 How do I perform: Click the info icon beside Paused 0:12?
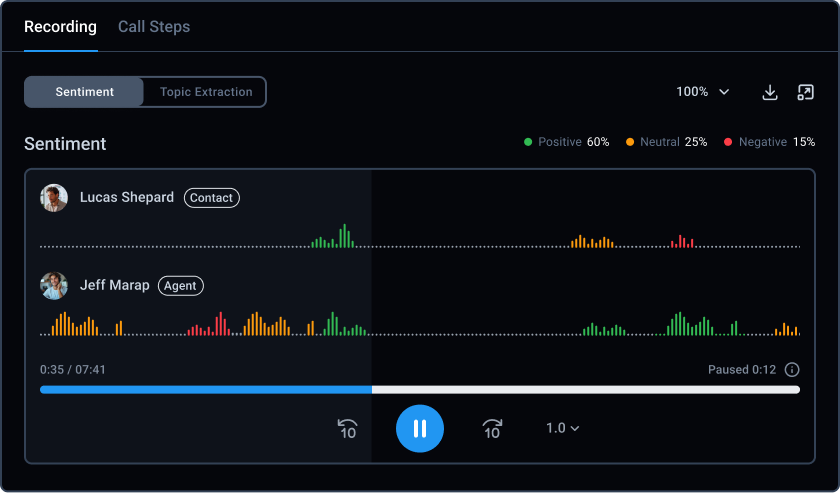(792, 370)
